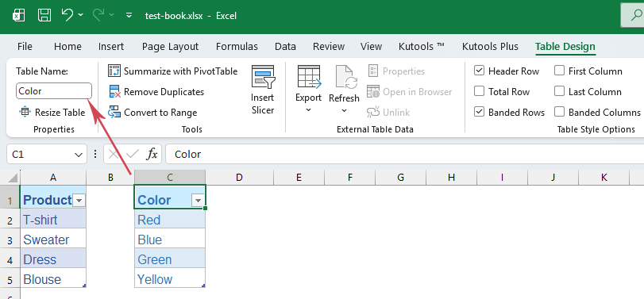Click the formula bar showing Color
This screenshot has height=299, width=644.
pyautogui.click(x=404, y=154)
